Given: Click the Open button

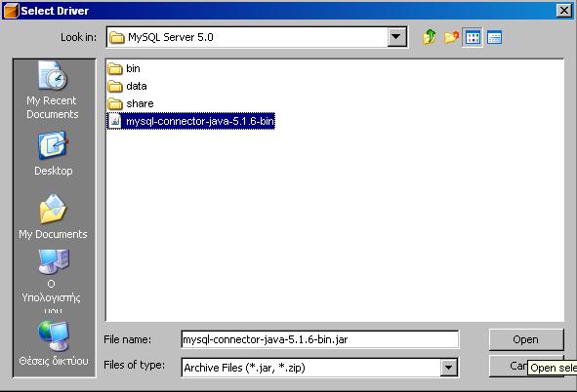Looking at the screenshot, I should click(526, 339).
